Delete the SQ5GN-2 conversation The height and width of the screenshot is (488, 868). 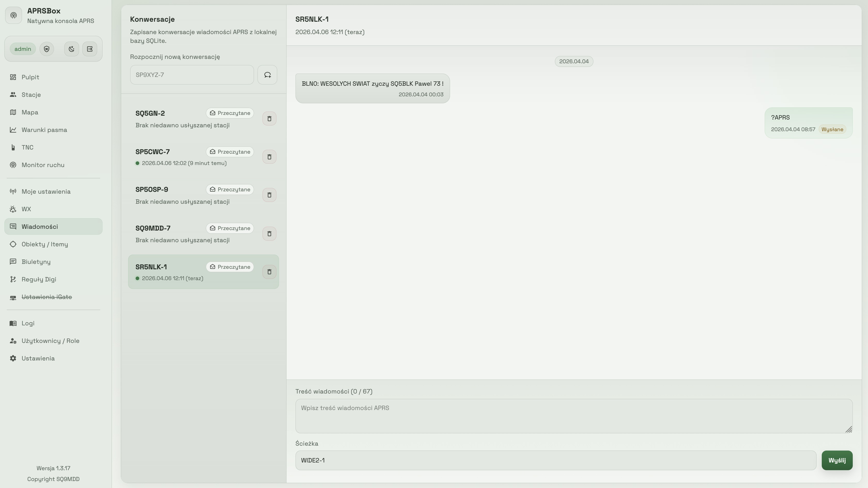(x=269, y=119)
